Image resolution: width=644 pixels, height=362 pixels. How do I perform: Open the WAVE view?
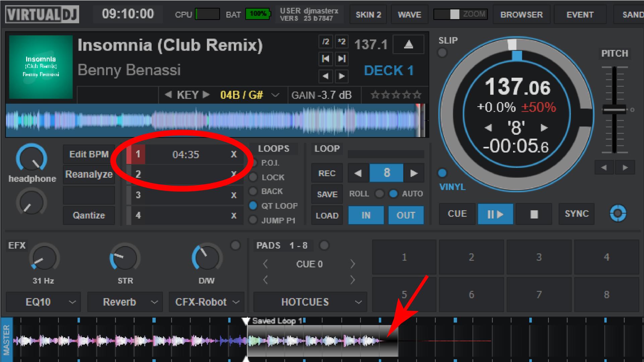pyautogui.click(x=410, y=15)
